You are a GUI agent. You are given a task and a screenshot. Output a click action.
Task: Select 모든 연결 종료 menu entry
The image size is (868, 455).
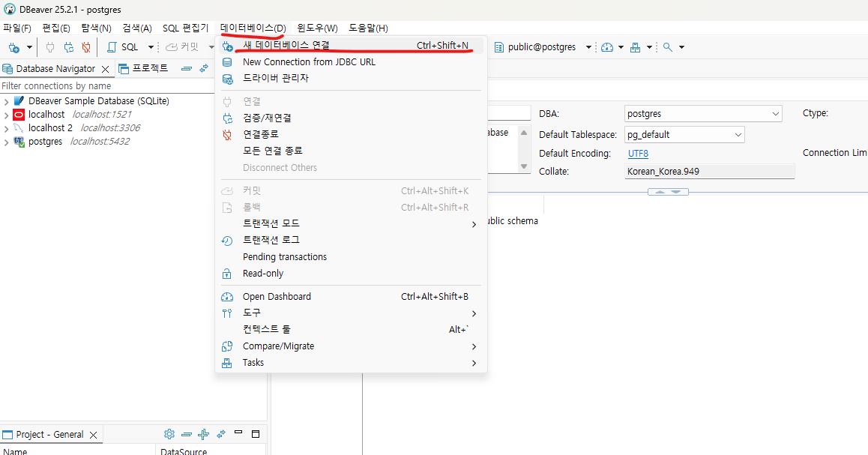[x=351, y=151]
